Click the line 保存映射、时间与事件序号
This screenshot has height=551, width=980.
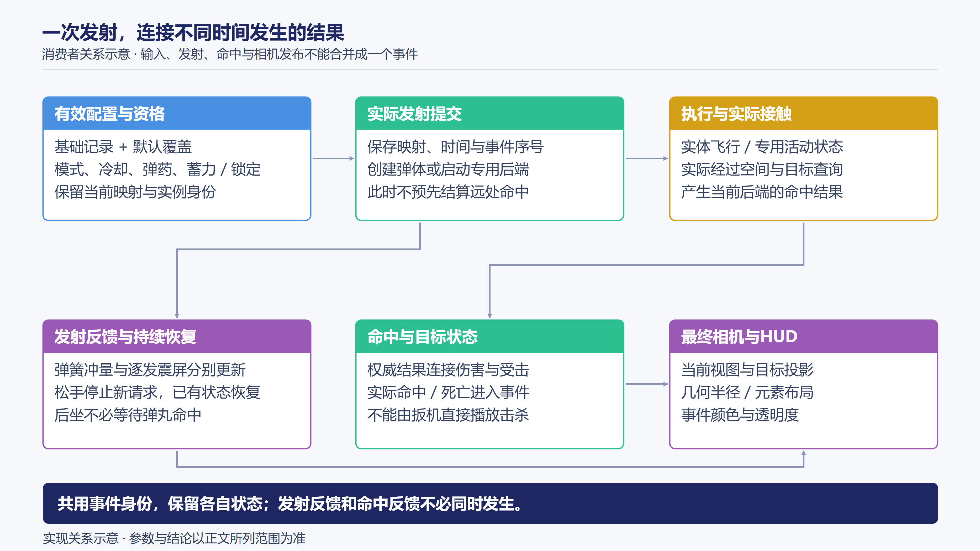tap(455, 147)
